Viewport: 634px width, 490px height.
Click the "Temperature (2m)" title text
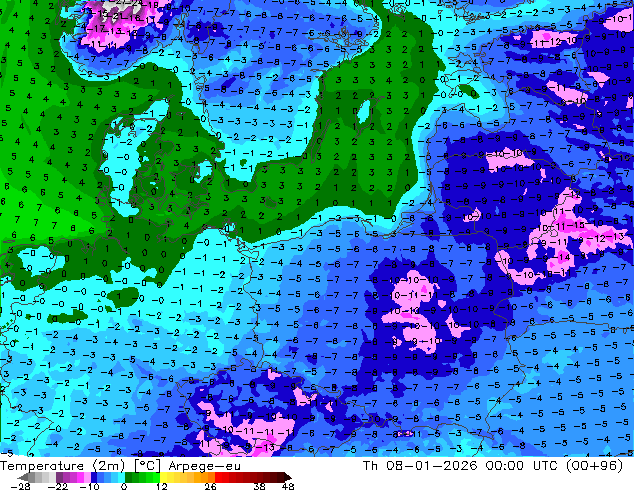63,466
